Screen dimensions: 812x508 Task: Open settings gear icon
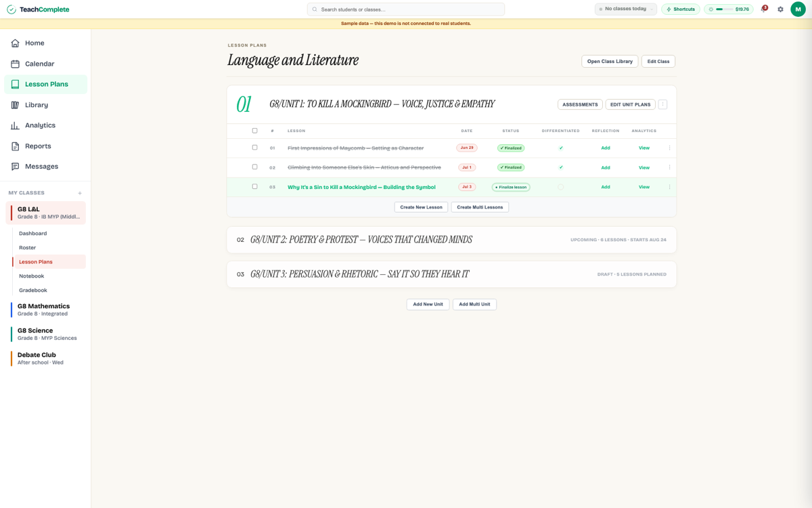(780, 9)
